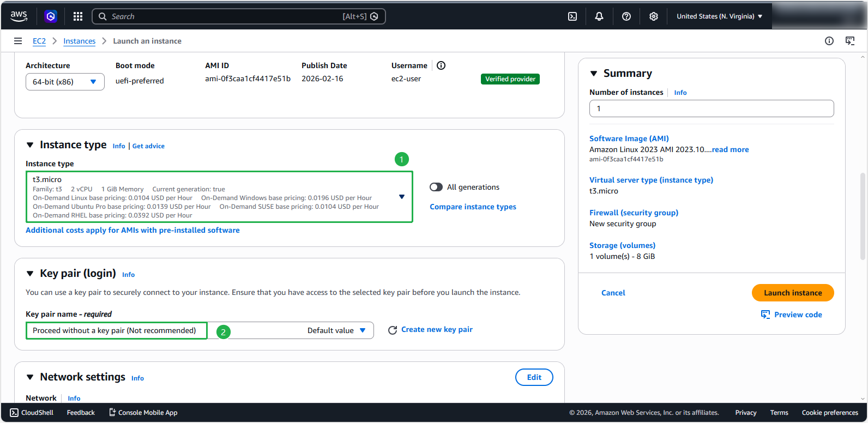Collapse the Network settings section

click(30, 377)
